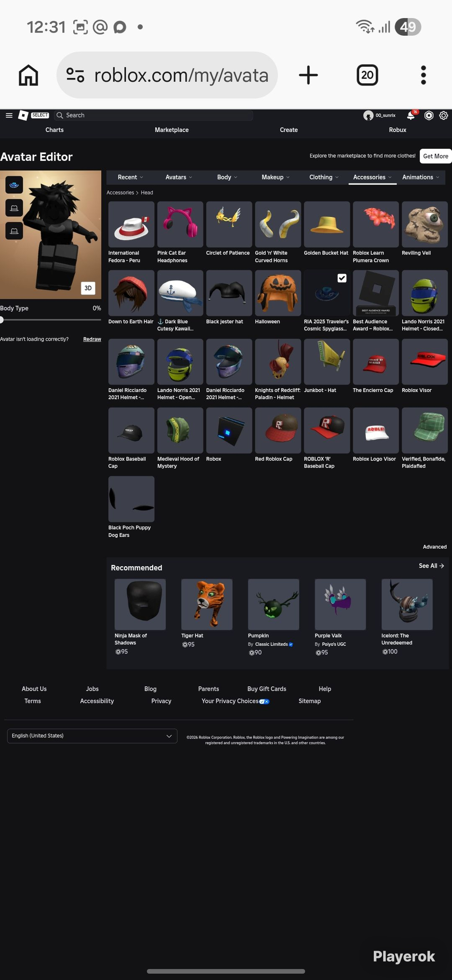Open the recommended Tiger Hat
The image size is (452, 980).
point(207,605)
